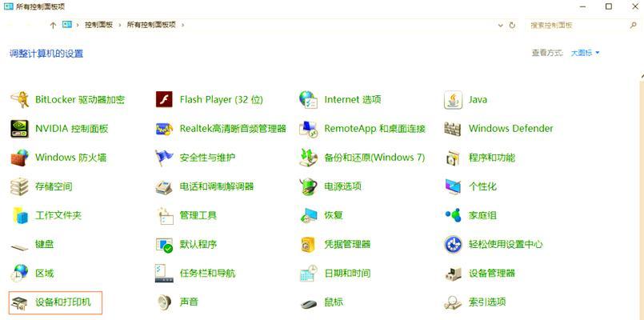Click the search magnifier button
Viewport: 644px width, 320px height.
point(633,25)
